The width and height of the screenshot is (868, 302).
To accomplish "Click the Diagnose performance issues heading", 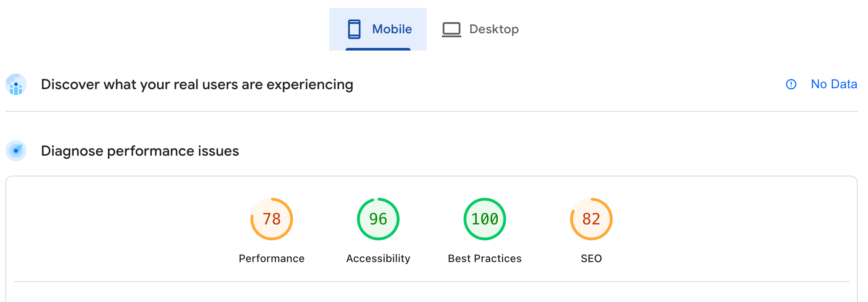I will [140, 151].
